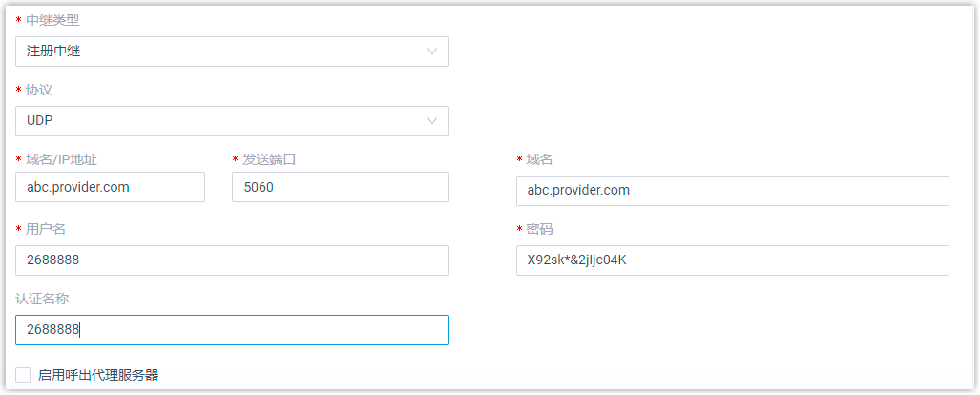Enable the 启用呼出代理服务器 checkbox
Screen dimensions: 980x395
pos(23,375)
